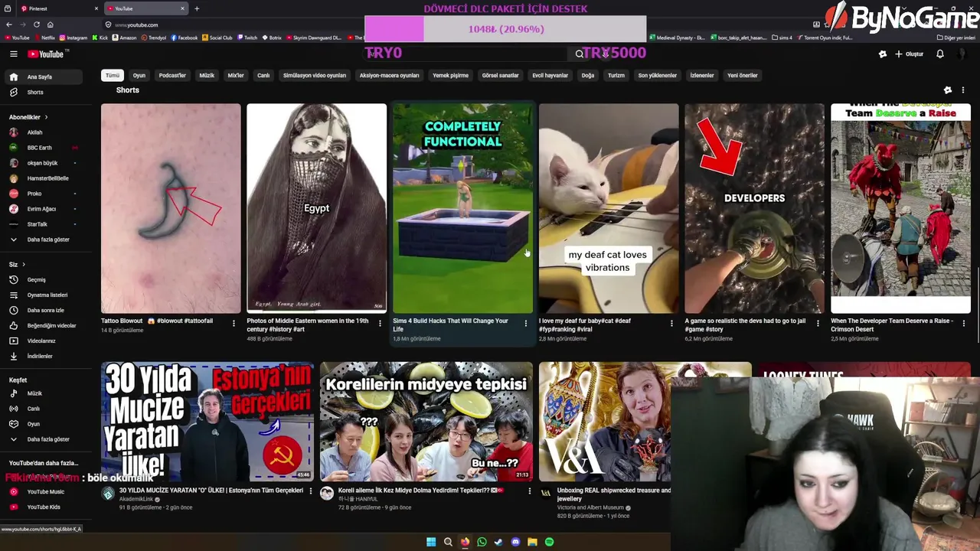Expand the Siz section chevron

(x=23, y=264)
